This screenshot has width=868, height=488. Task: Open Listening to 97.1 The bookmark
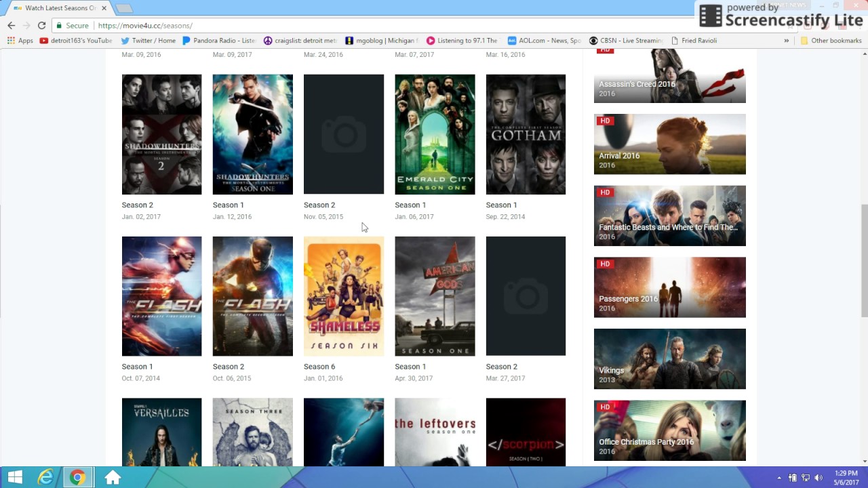click(x=462, y=41)
